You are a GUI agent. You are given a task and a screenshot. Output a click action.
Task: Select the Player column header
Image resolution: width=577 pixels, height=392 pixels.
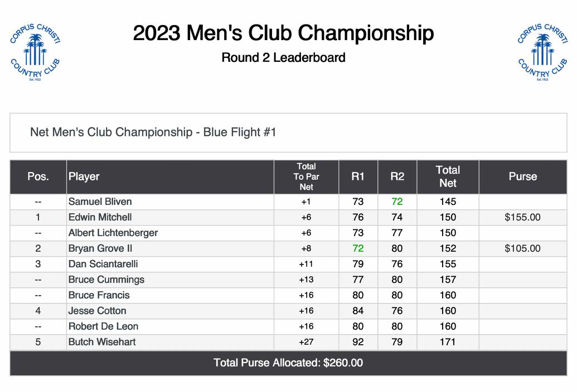pyautogui.click(x=84, y=177)
